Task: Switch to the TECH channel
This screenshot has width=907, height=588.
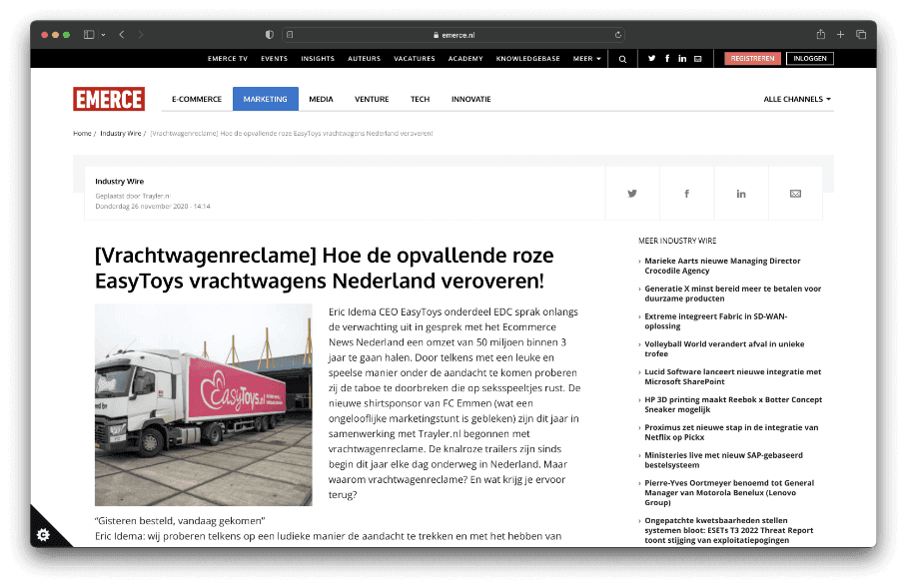Action: point(420,99)
